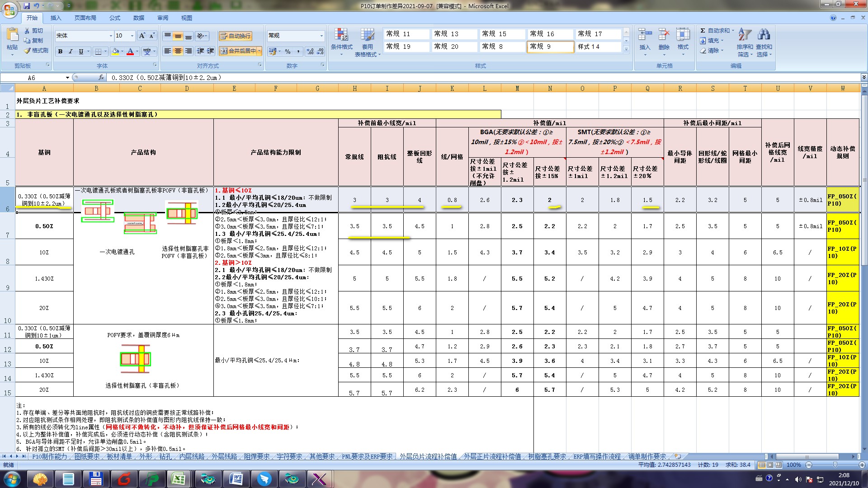Click the AutoSum (自动求和) icon
Viewport: 868px width, 488px height.
[x=703, y=31]
